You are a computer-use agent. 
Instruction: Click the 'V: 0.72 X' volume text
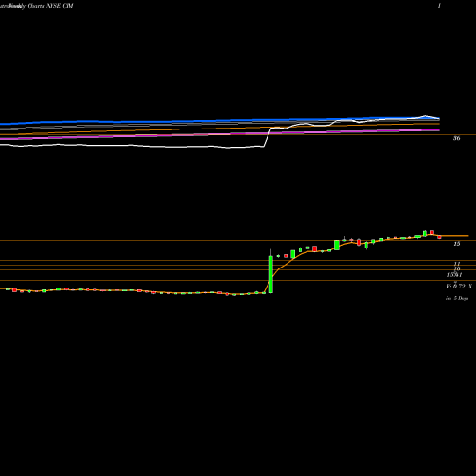pos(459,287)
